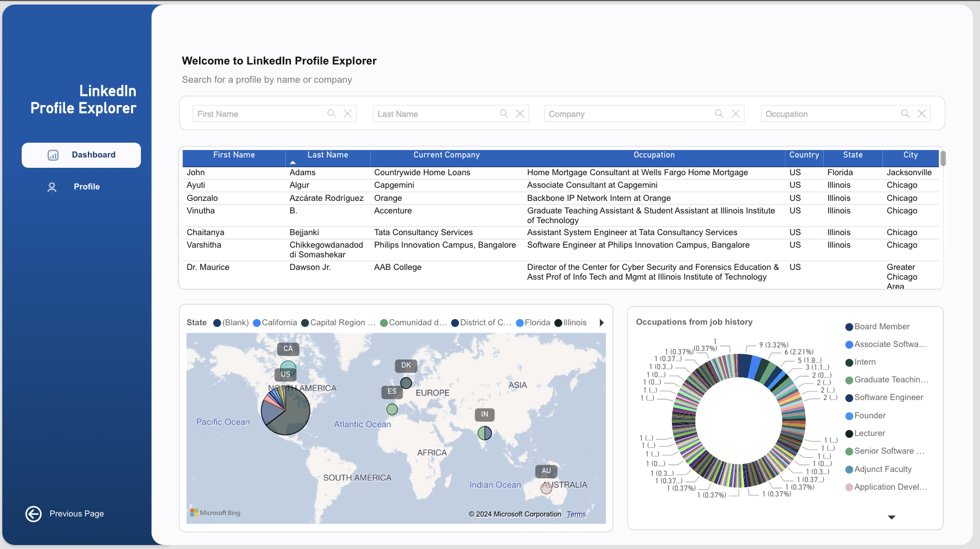
Task: Open the Dashboard navigation tab
Action: click(81, 155)
